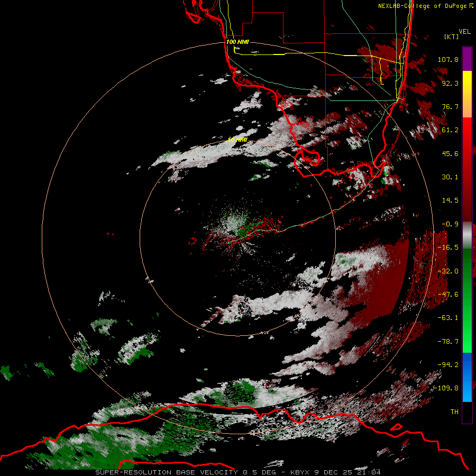Click the NEXLAB-College of DuPage credit text
This screenshot has width=476, height=476.
pos(425,6)
